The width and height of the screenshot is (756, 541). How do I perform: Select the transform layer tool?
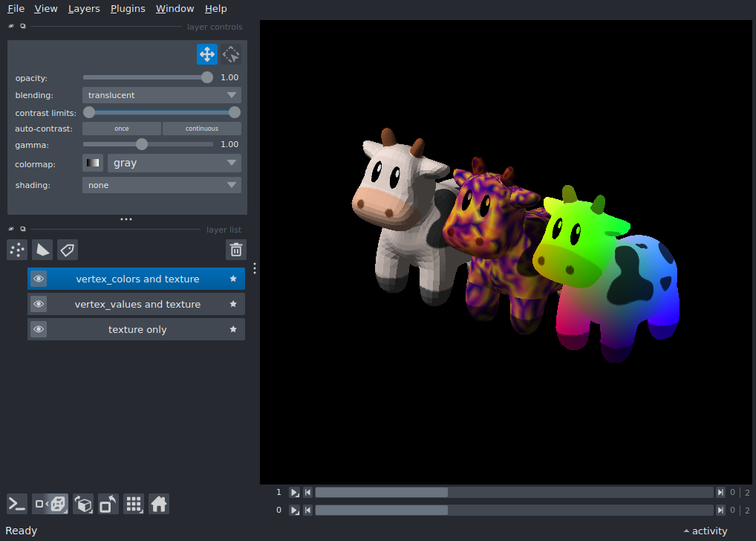point(231,54)
